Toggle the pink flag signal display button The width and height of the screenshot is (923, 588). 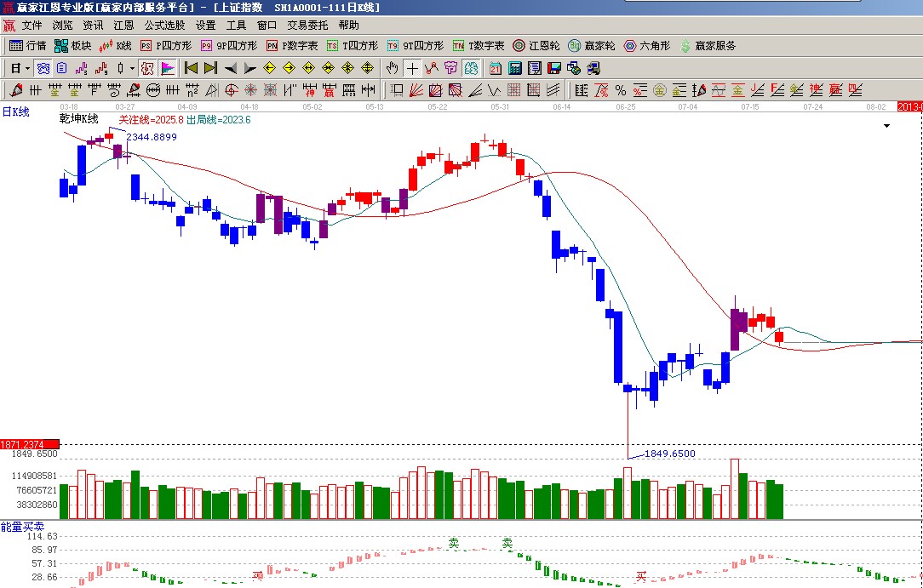click(168, 68)
